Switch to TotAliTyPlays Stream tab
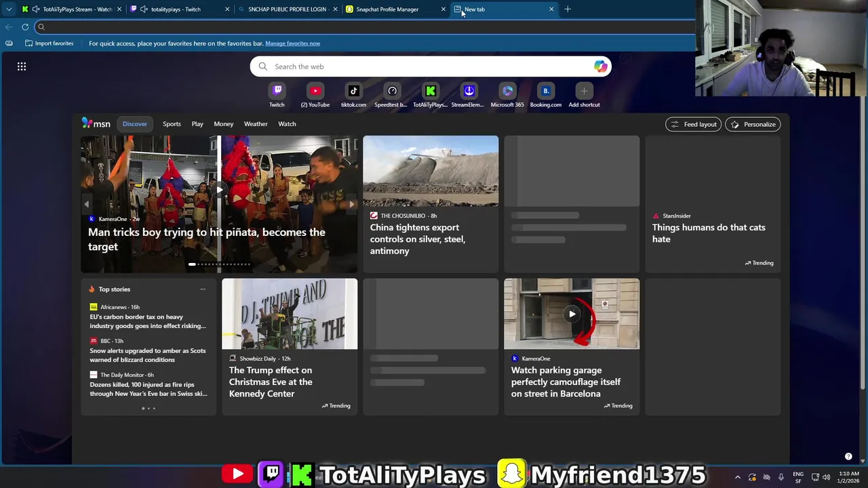The width and height of the screenshot is (868, 488). (73, 9)
